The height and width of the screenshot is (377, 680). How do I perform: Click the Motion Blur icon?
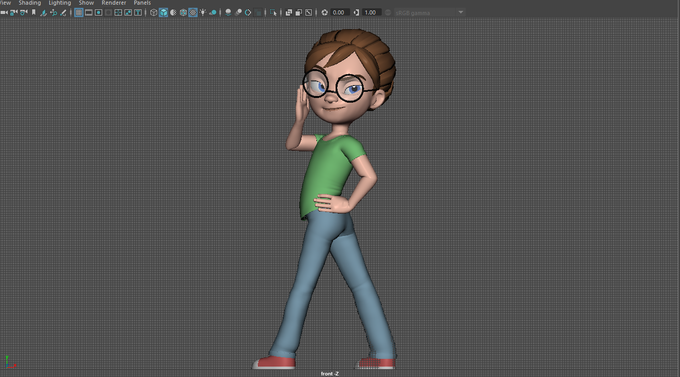238,13
